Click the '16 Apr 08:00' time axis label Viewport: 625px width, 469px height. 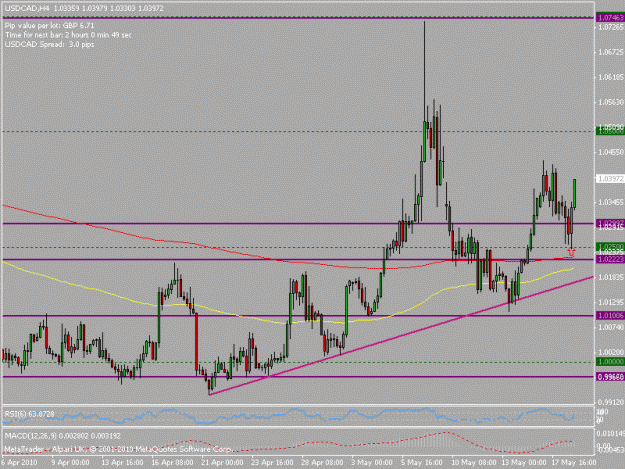click(172, 462)
